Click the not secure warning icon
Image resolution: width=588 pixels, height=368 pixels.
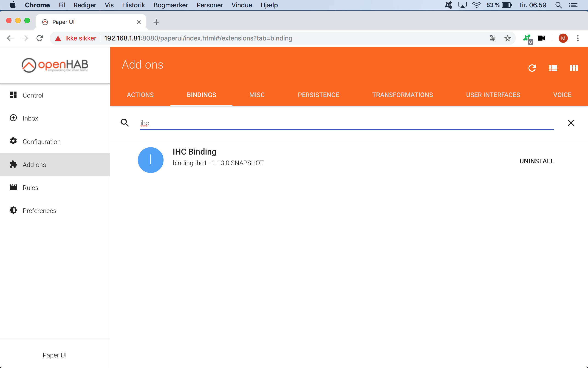tap(58, 38)
